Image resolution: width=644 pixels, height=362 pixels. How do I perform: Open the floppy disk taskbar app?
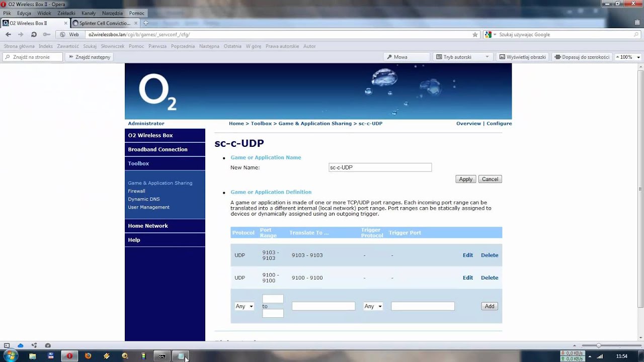pos(51,356)
